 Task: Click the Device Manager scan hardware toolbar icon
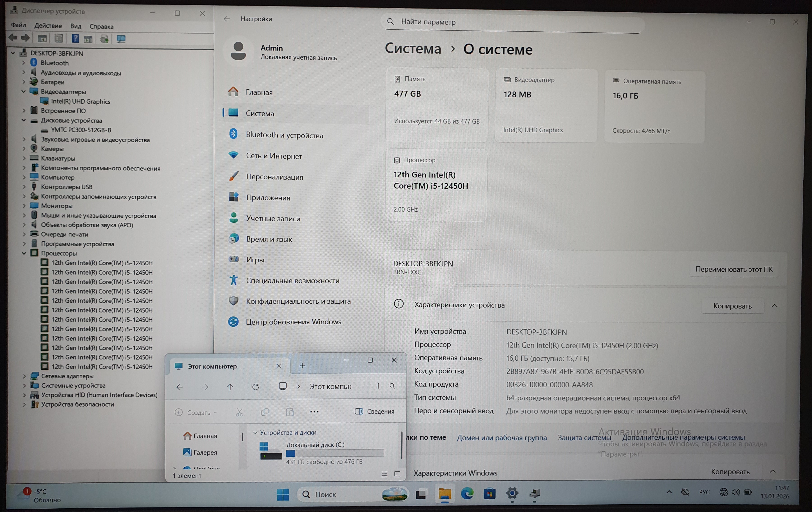click(x=121, y=39)
